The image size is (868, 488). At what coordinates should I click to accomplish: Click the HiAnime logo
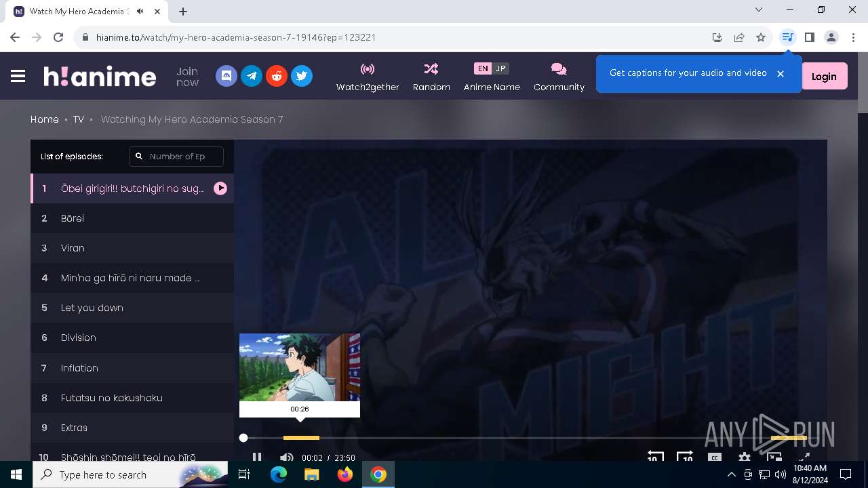point(100,76)
